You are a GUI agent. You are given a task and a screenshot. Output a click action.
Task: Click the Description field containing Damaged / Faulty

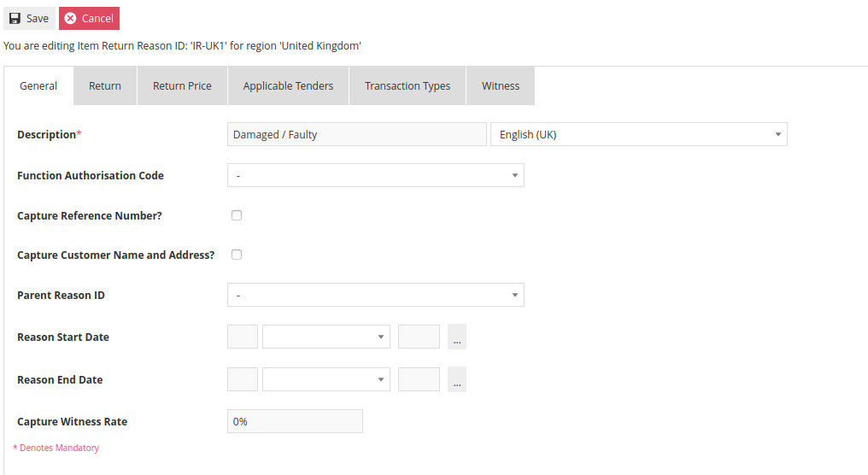356,134
